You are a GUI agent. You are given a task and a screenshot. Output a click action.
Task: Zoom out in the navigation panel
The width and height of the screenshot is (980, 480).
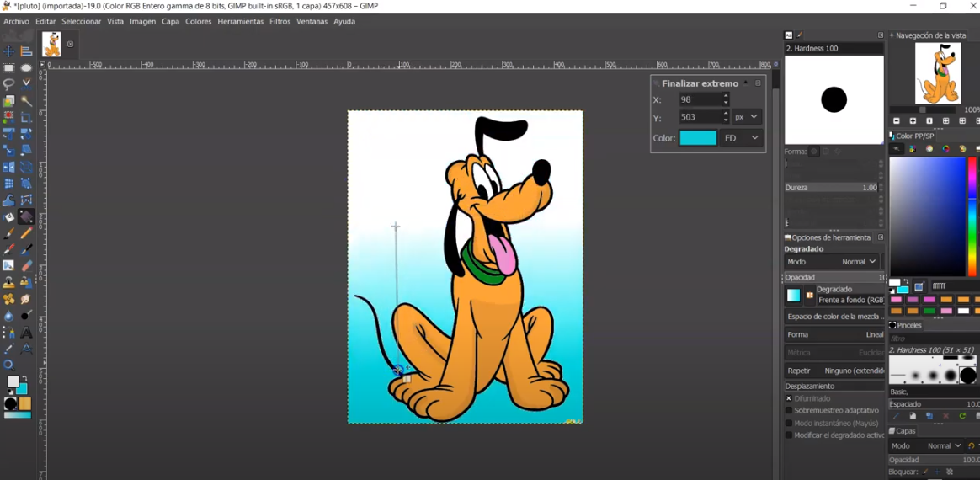click(897, 120)
